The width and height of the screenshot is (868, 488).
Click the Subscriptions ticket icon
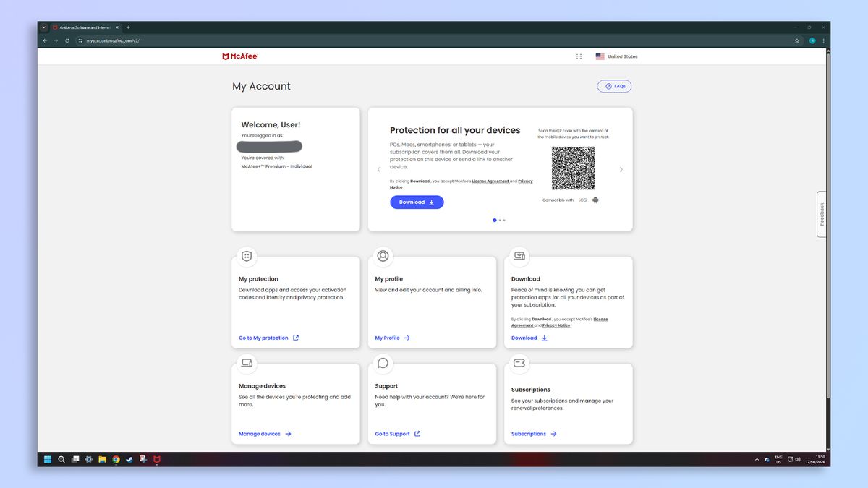coord(519,363)
